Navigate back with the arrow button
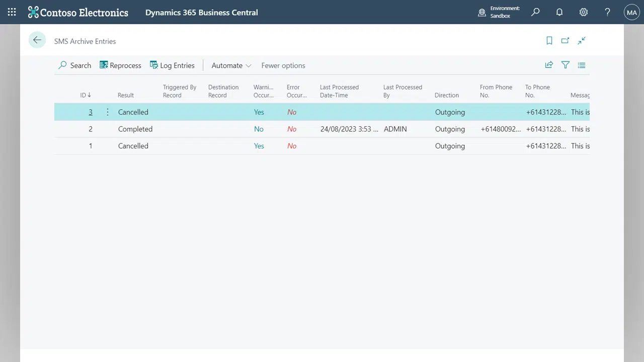This screenshot has height=362, width=644. [x=37, y=40]
